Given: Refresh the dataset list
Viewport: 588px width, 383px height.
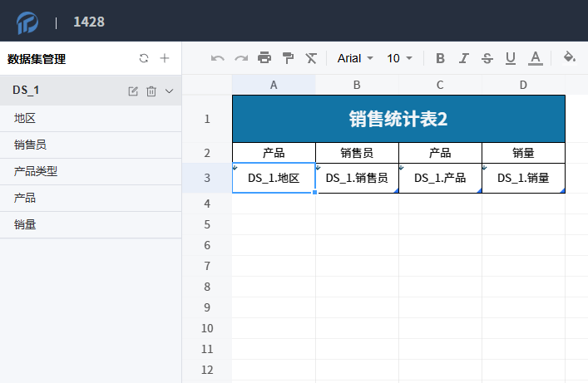Looking at the screenshot, I should pyautogui.click(x=144, y=58).
